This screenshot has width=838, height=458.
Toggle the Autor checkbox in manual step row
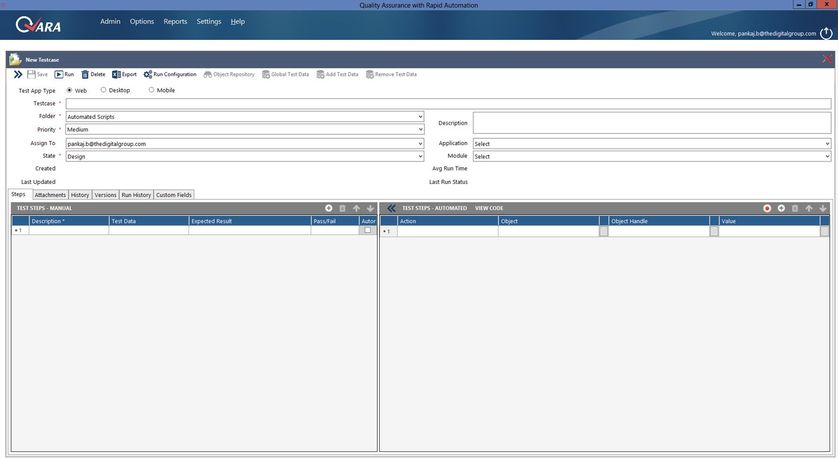tap(367, 230)
